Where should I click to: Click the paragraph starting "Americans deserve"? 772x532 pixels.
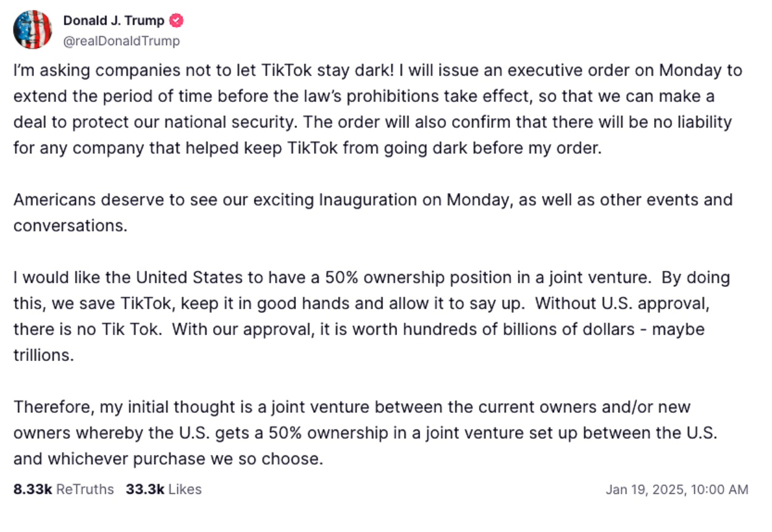(x=373, y=213)
